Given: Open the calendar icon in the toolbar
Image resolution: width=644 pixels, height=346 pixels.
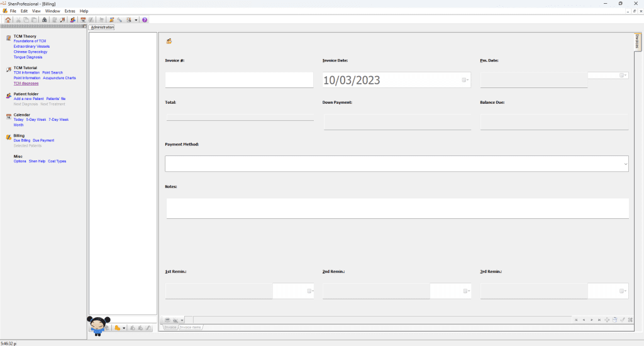Looking at the screenshot, I should [83, 20].
